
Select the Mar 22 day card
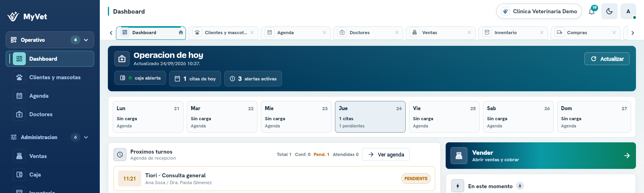pos(222,117)
